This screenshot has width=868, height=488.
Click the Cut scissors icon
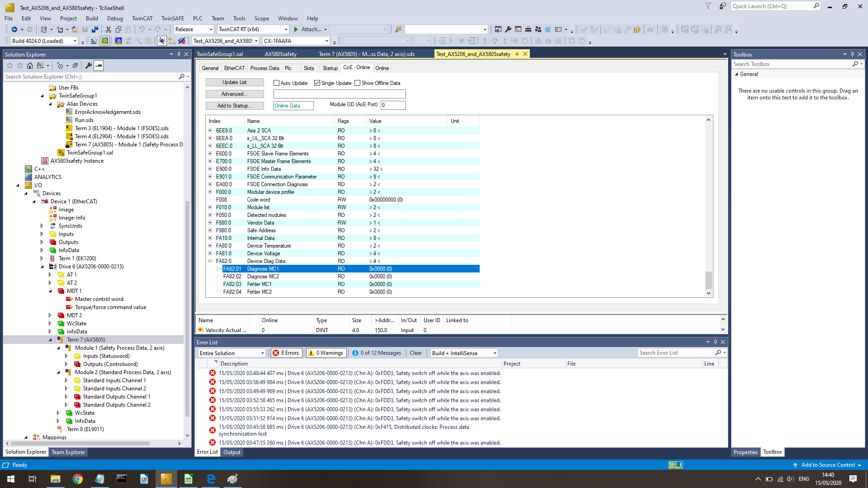[x=108, y=29]
